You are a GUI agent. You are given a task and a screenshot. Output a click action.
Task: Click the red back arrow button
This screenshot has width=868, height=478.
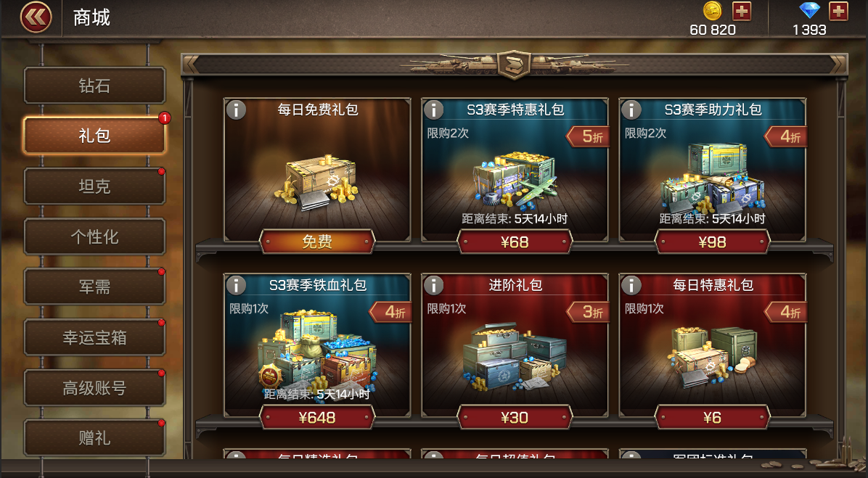point(36,17)
